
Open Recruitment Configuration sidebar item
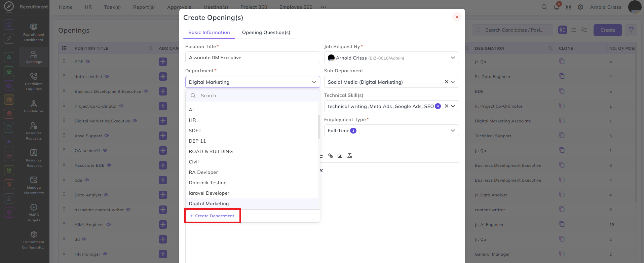point(34,240)
